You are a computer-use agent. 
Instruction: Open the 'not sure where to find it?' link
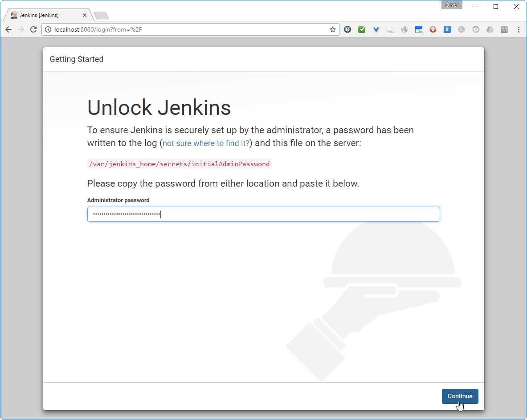[x=206, y=143]
